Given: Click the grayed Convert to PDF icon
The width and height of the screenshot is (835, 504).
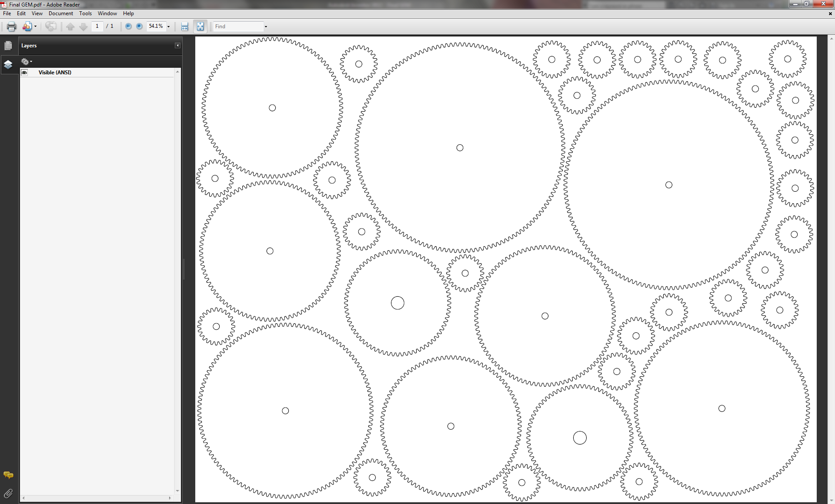Looking at the screenshot, I should pos(50,27).
